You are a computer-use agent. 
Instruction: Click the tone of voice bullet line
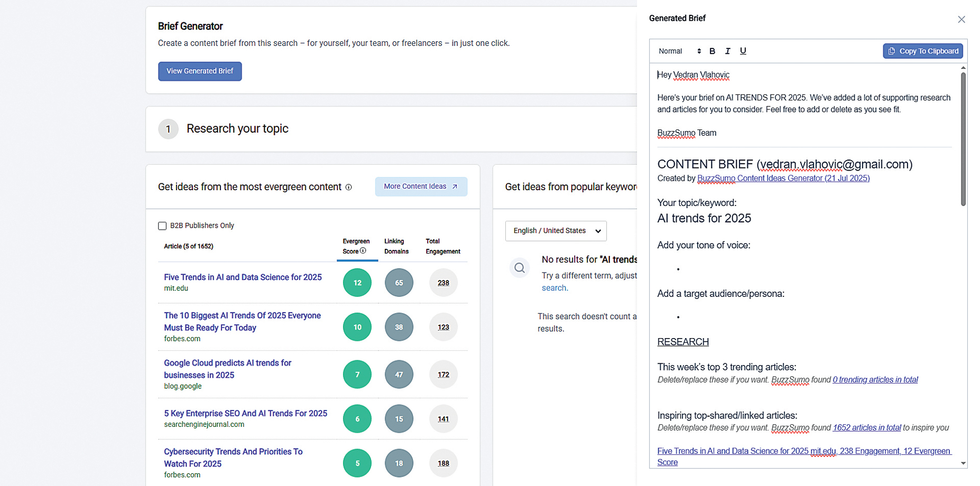point(803,269)
